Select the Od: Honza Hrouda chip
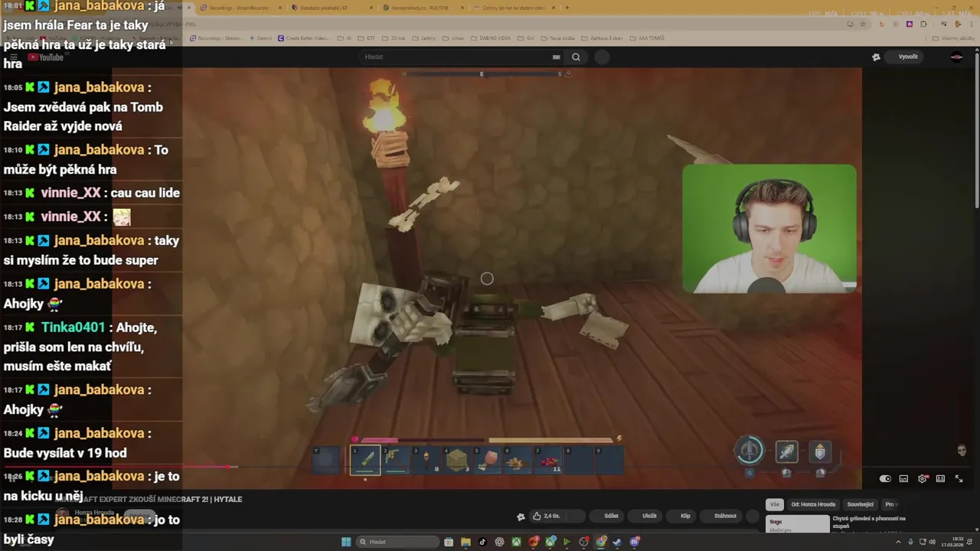The image size is (980, 551). 813,504
